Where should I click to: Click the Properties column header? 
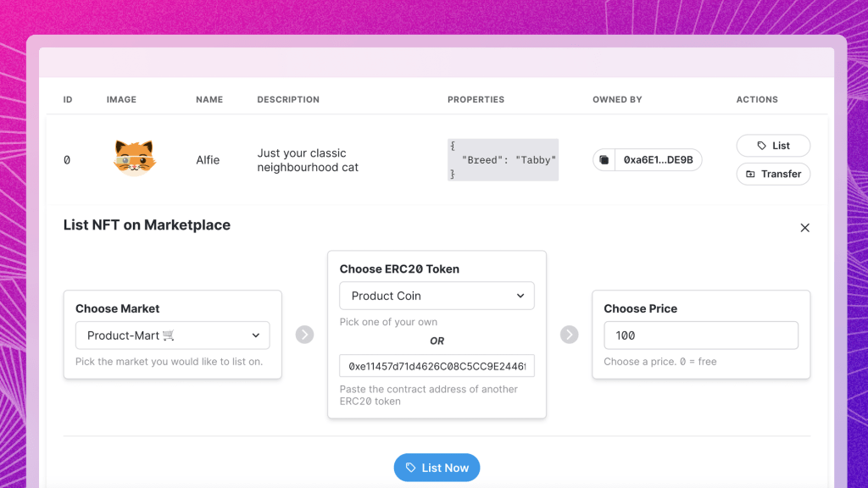[476, 100]
